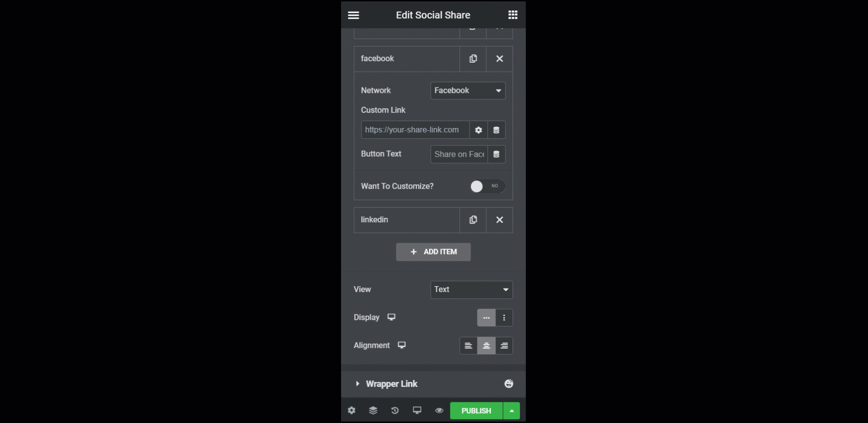Open the hamburger menu
Screen dimensions: 868x423
(353, 15)
